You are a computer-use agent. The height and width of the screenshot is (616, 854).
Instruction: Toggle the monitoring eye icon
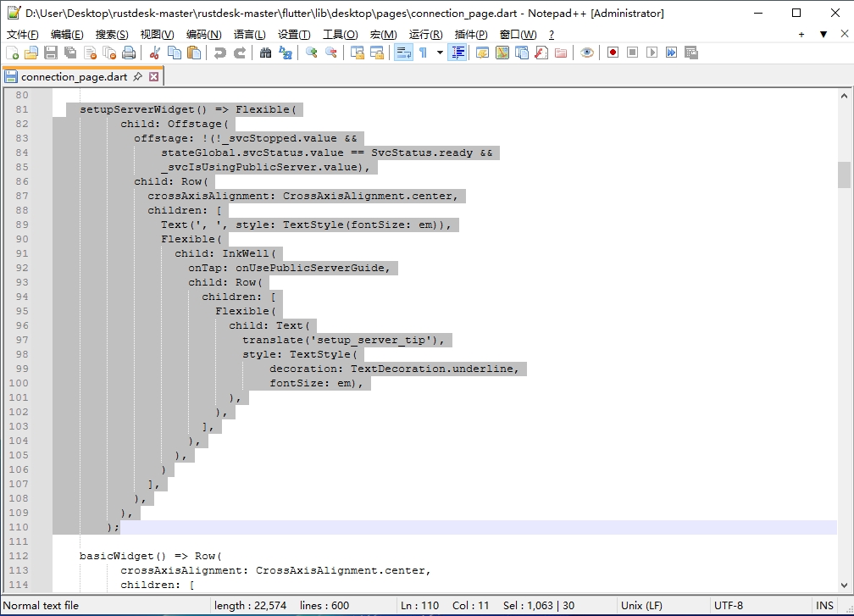point(586,53)
